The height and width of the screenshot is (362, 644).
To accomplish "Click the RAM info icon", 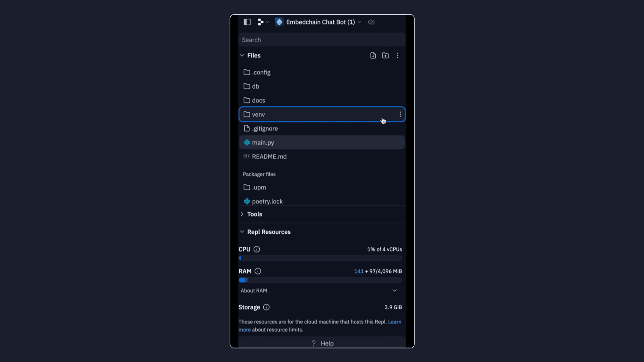I will [x=258, y=271].
